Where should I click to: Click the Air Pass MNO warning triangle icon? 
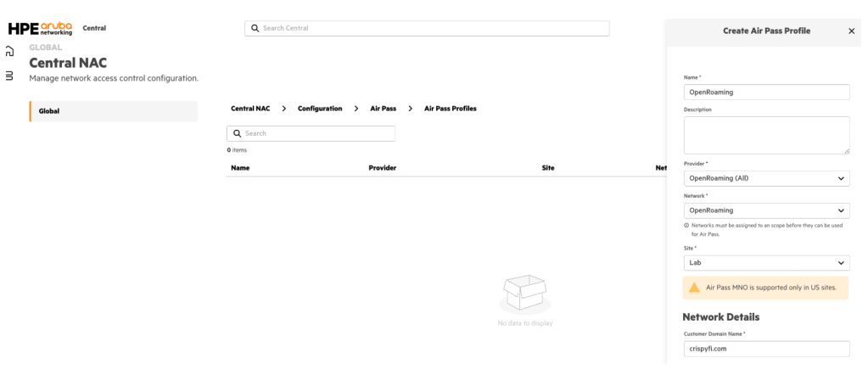[694, 288]
